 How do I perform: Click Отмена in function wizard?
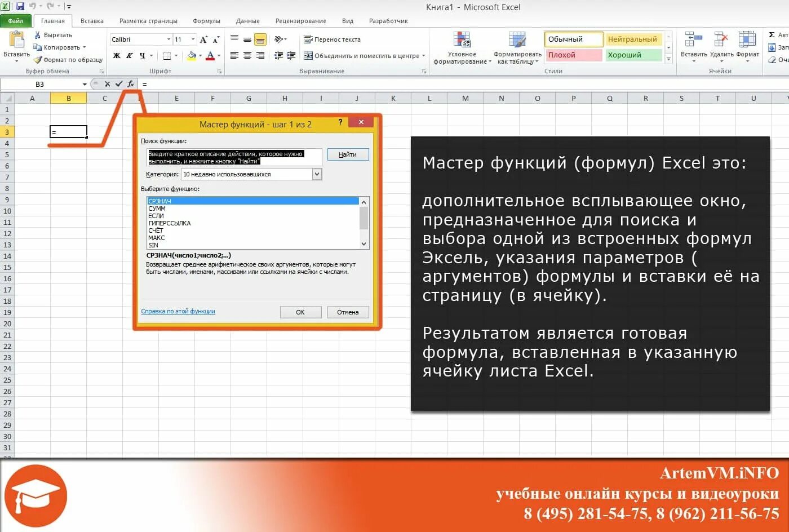click(348, 312)
